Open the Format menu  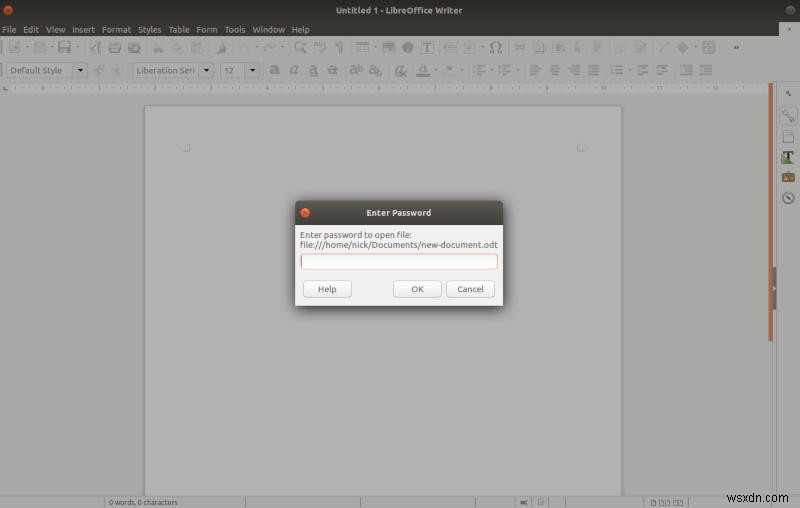coord(116,30)
